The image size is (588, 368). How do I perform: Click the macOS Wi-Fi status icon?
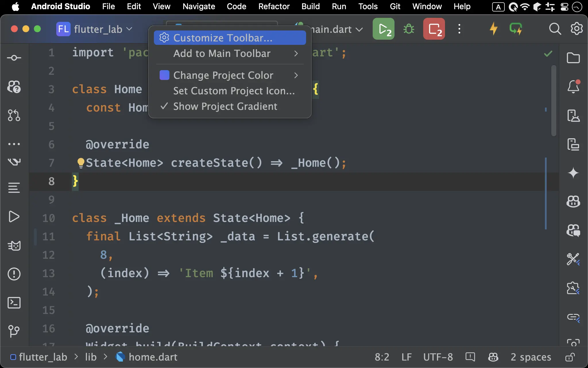525,6
